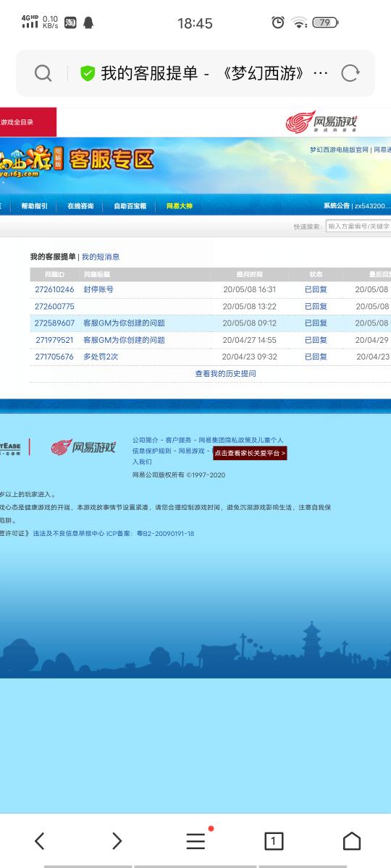Tap the Taobao notification icon in status bar
391x868 pixels.
click(x=70, y=23)
